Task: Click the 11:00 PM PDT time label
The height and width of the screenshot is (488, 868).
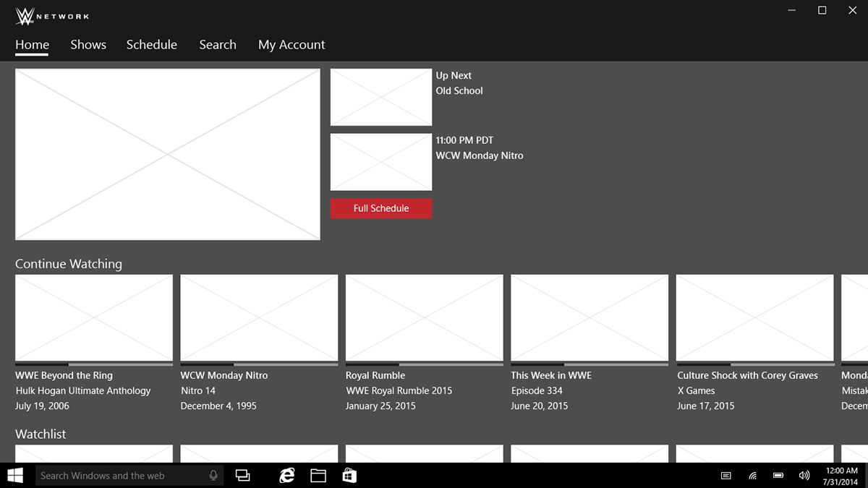Action: pyautogui.click(x=464, y=140)
